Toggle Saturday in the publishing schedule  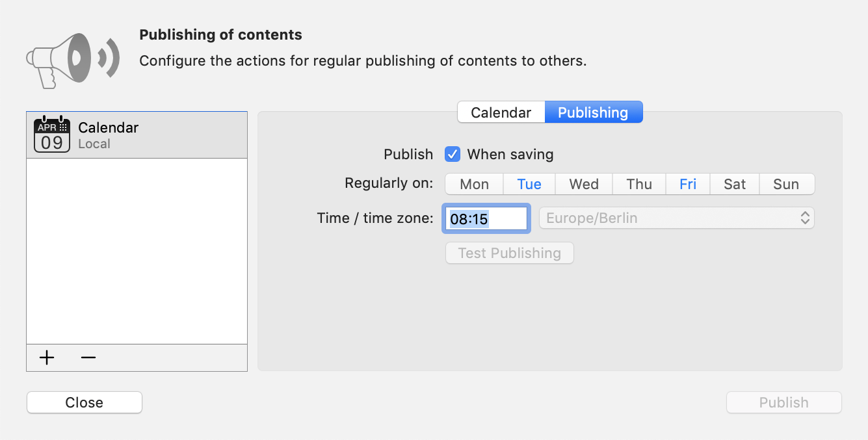[734, 184]
